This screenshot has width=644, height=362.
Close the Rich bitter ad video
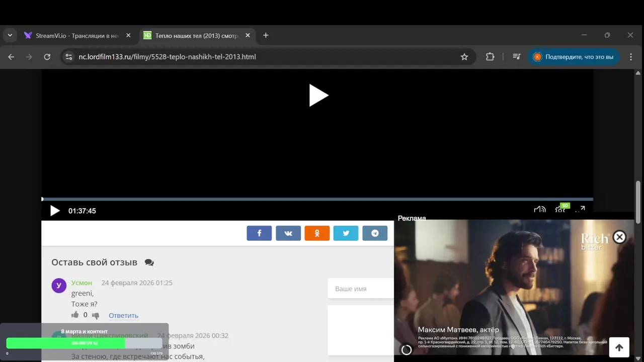coord(619,237)
